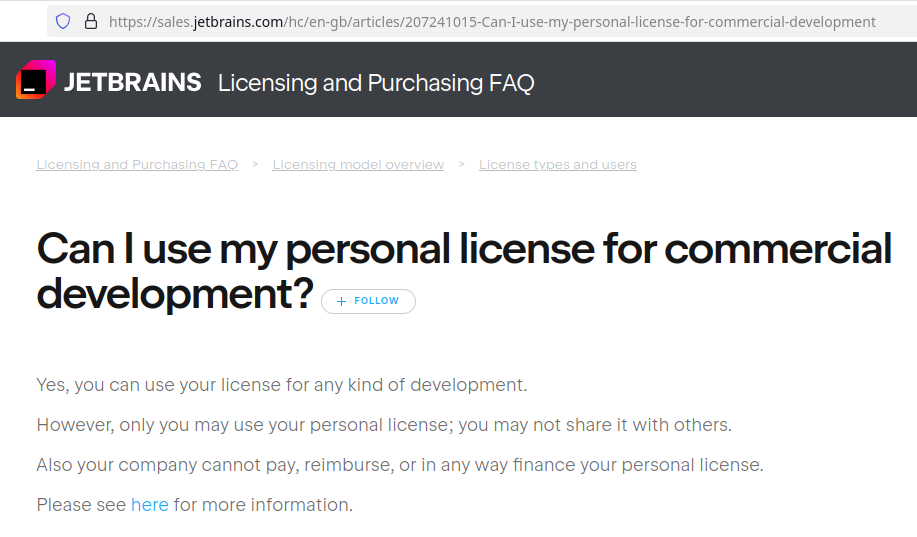Image resolution: width=917 pixels, height=537 pixels.
Task: Click the words "for more information"
Action: point(263,505)
